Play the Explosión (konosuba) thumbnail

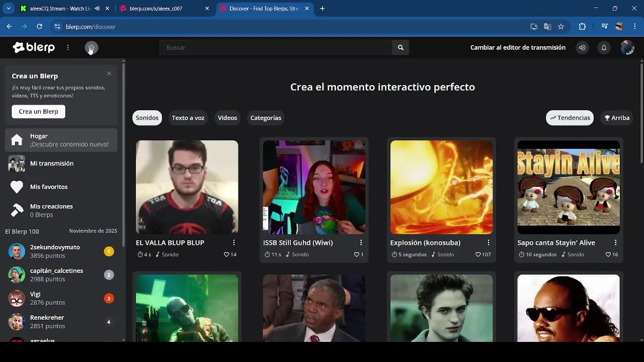pos(442,187)
